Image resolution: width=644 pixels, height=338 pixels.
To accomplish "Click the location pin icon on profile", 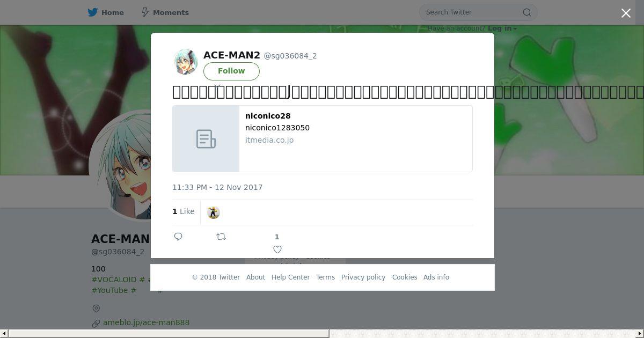I will pos(96,308).
